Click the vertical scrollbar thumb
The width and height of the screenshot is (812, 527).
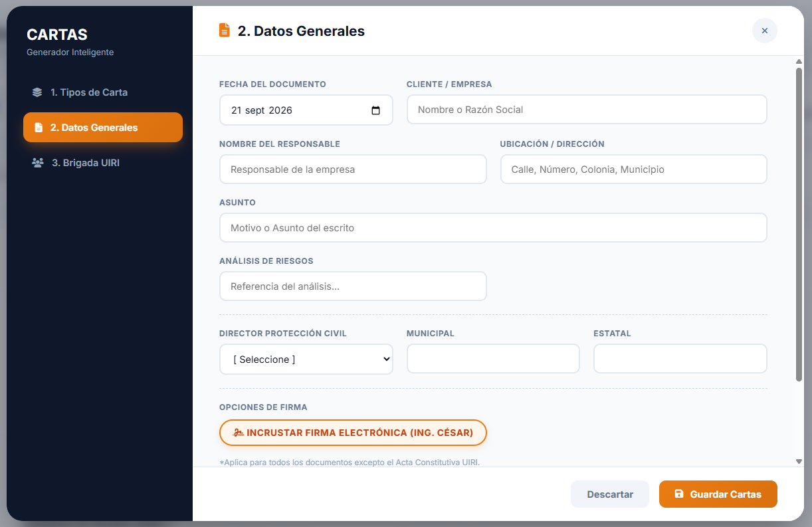pyautogui.click(x=799, y=224)
